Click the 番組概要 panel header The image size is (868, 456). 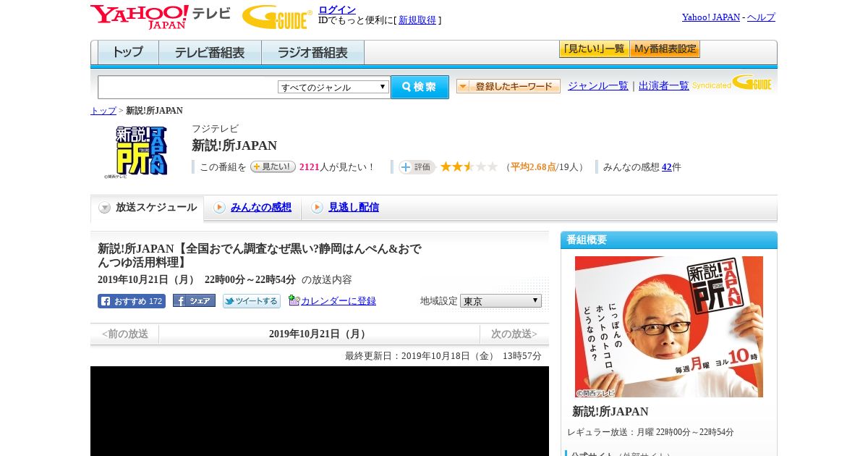(669, 240)
